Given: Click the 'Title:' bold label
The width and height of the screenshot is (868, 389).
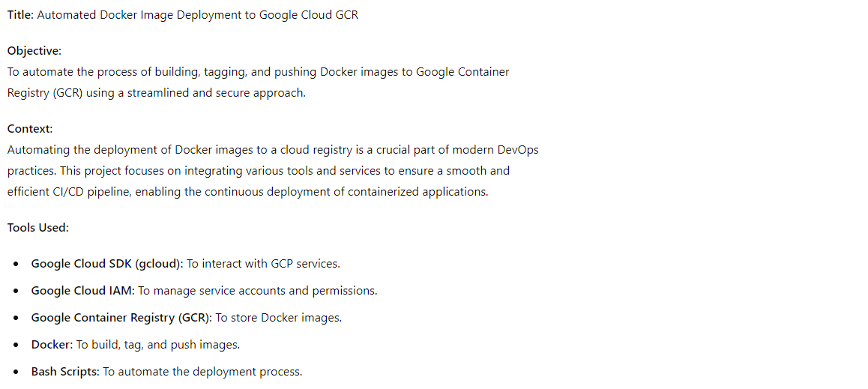Looking at the screenshot, I should point(20,15).
